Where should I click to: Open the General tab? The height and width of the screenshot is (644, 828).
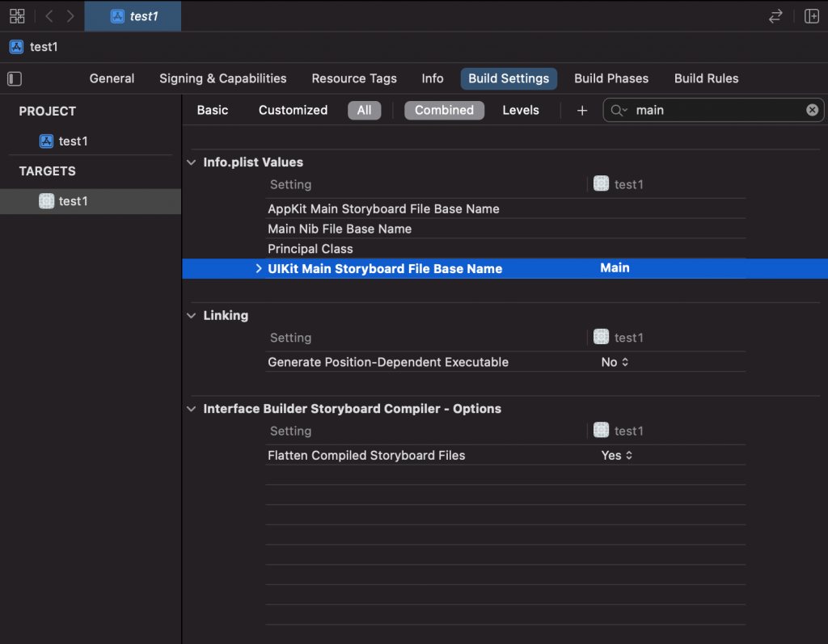coord(112,78)
